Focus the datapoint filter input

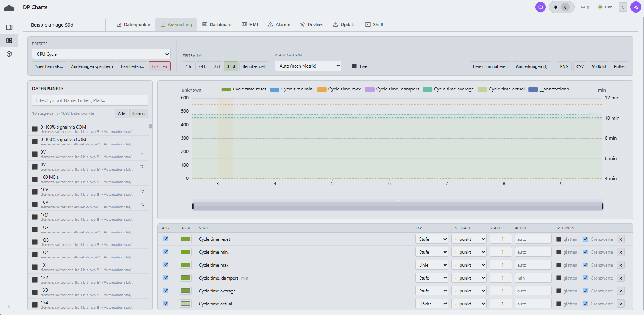click(x=90, y=100)
